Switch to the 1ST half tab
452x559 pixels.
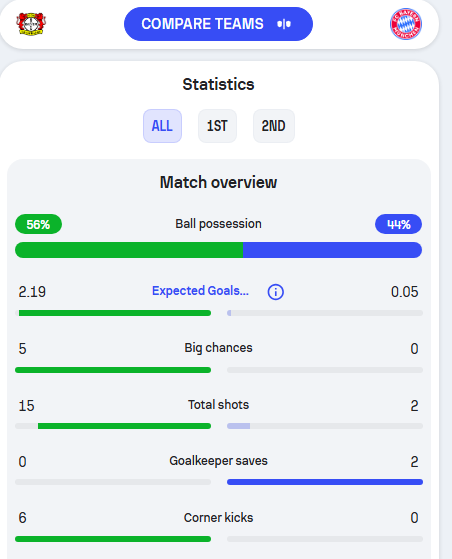[217, 126]
